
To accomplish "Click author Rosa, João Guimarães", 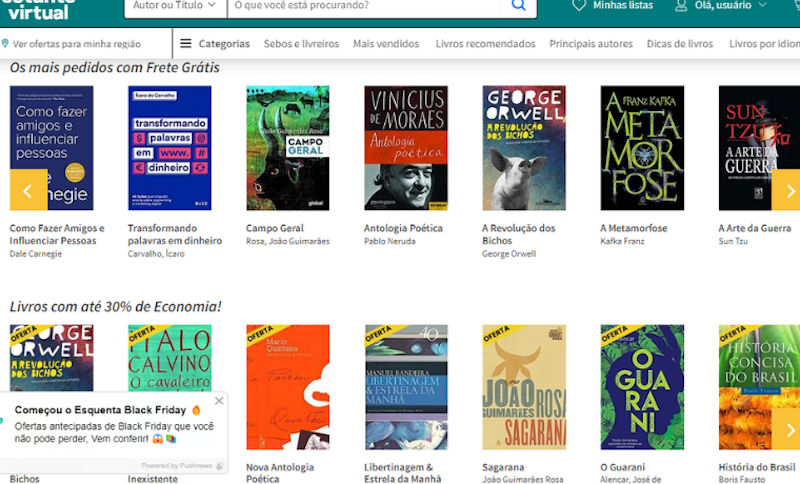I will (x=288, y=241).
